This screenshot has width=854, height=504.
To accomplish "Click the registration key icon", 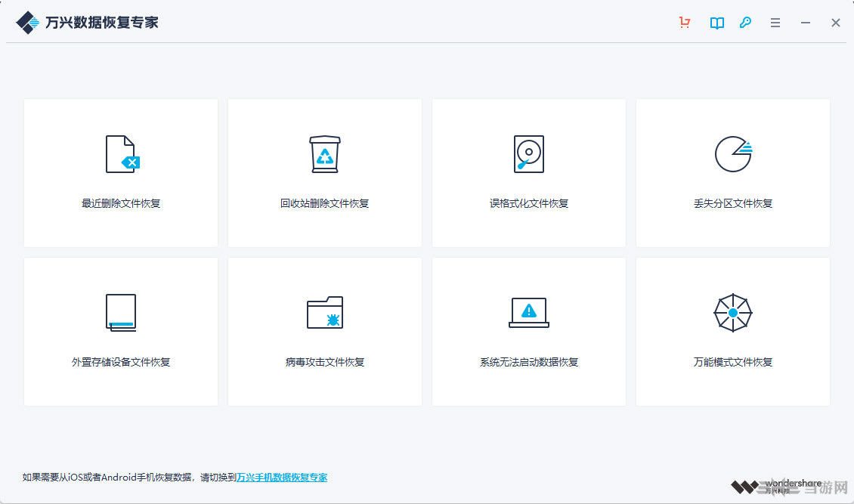I will tap(746, 23).
